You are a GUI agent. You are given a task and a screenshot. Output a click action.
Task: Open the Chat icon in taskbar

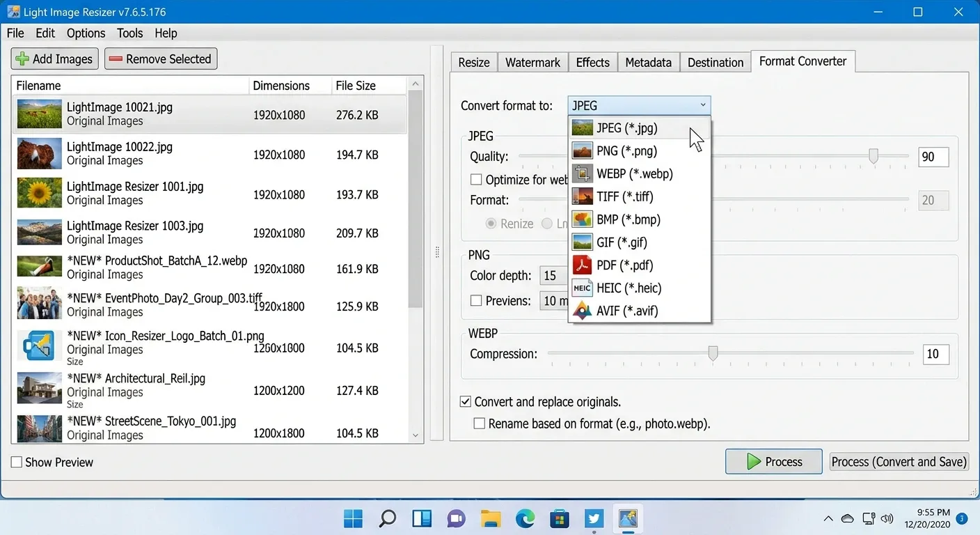(456, 518)
